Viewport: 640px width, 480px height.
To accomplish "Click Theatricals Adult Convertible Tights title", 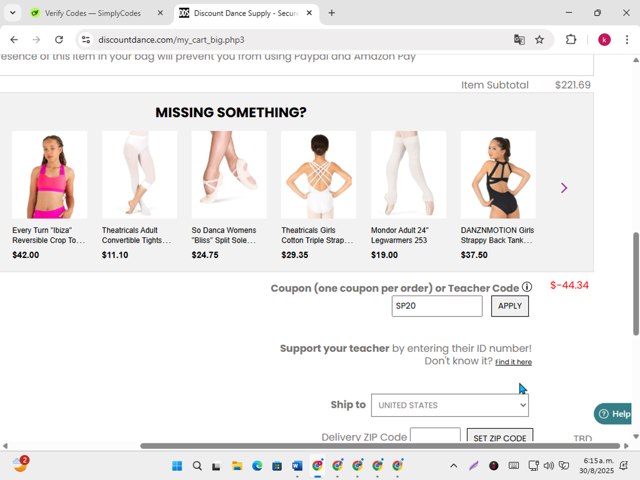I will tap(136, 235).
